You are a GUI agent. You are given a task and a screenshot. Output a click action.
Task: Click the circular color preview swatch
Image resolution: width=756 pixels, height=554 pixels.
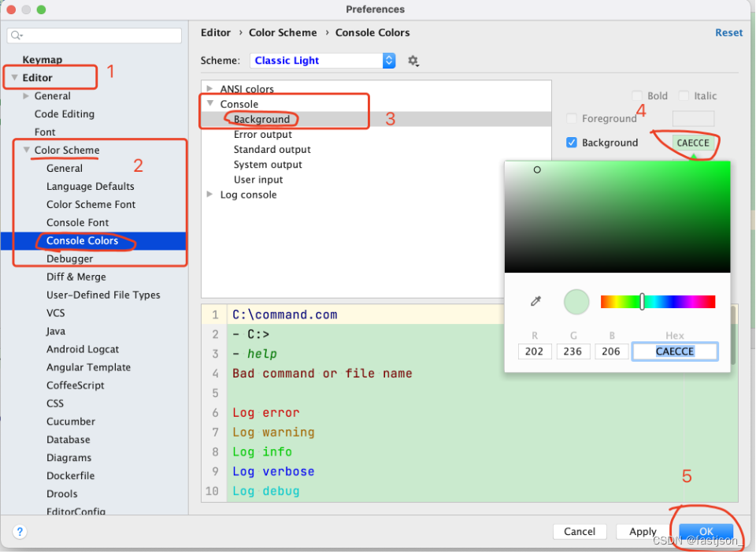click(x=576, y=302)
